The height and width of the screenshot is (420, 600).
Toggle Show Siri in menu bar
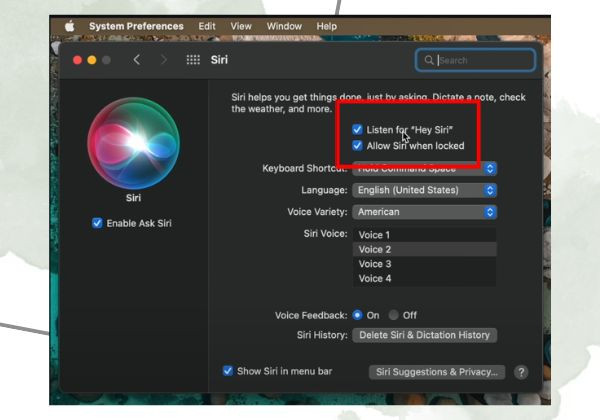(228, 371)
